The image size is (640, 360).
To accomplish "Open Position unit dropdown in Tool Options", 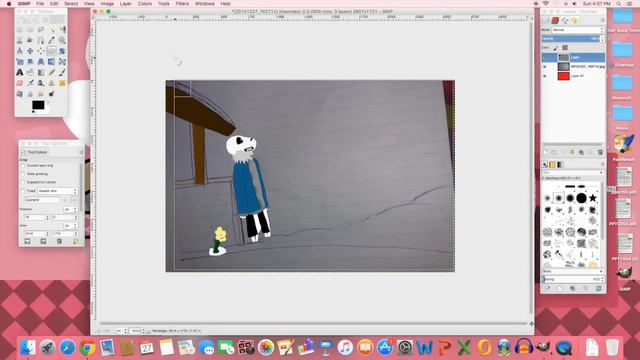I will click(x=70, y=209).
